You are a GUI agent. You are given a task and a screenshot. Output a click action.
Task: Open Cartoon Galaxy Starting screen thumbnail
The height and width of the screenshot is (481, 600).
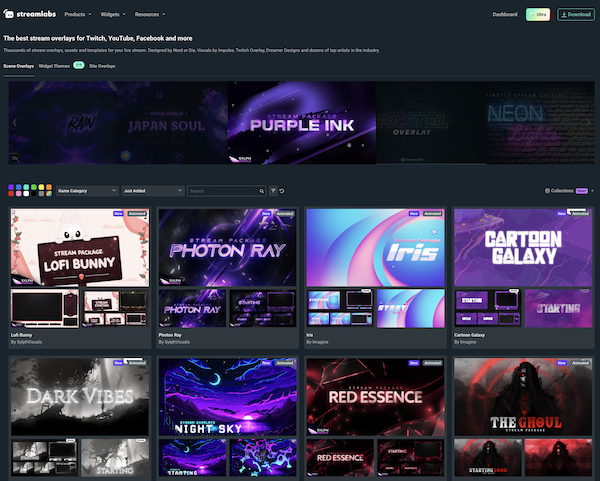click(x=558, y=308)
